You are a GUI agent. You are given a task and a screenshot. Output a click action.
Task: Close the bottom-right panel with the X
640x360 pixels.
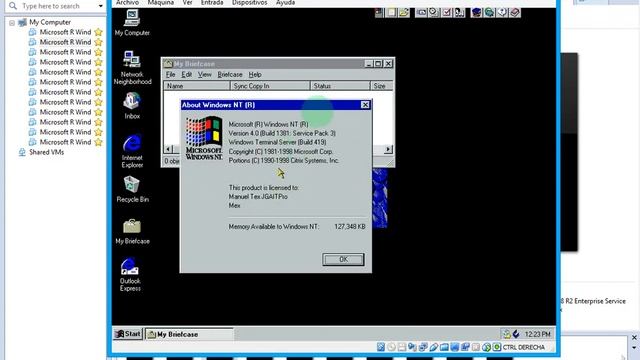(x=634, y=338)
